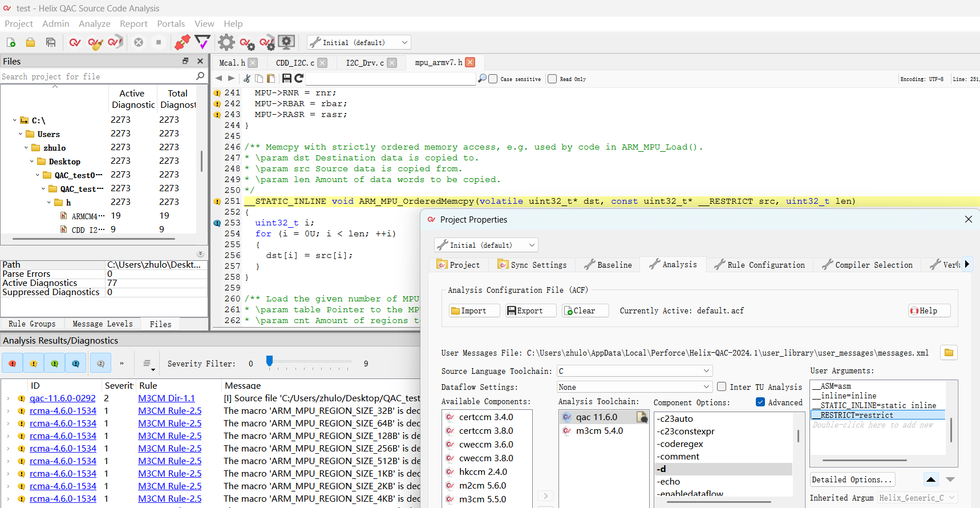The height and width of the screenshot is (508, 980).
Task: Click the Clear ACF button
Action: point(586,311)
